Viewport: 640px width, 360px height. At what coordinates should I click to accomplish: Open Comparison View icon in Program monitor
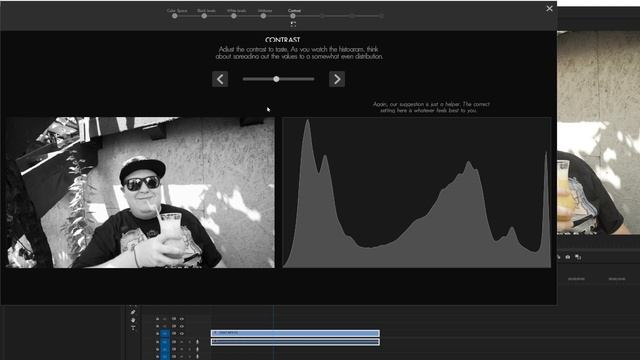pos(578,257)
